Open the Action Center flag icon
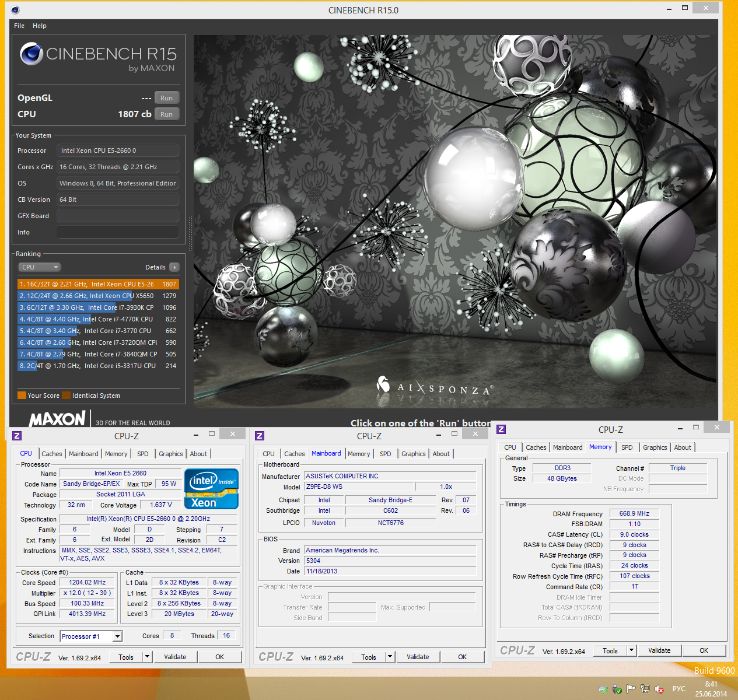738x700 pixels. click(x=631, y=689)
